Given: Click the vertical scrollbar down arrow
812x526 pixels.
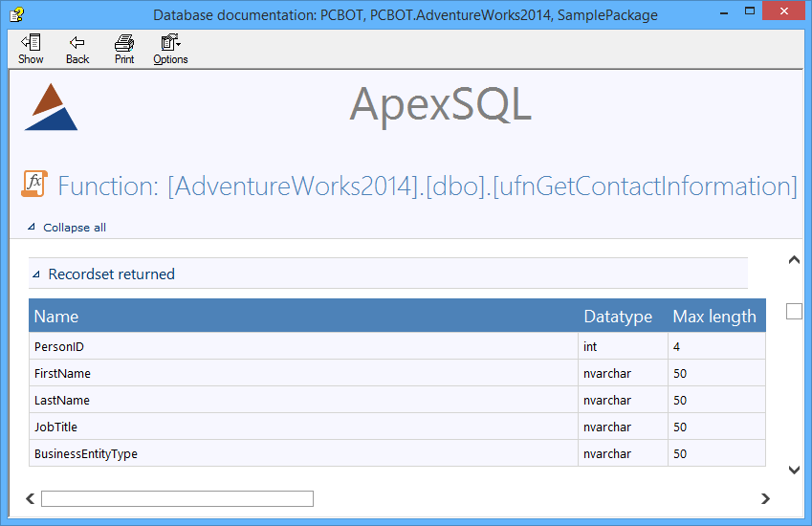Looking at the screenshot, I should pyautogui.click(x=794, y=471).
